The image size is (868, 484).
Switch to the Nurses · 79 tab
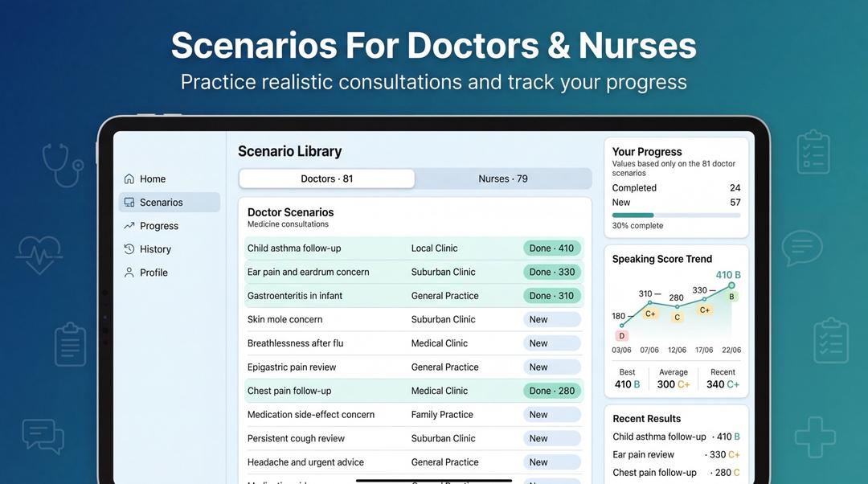click(502, 178)
